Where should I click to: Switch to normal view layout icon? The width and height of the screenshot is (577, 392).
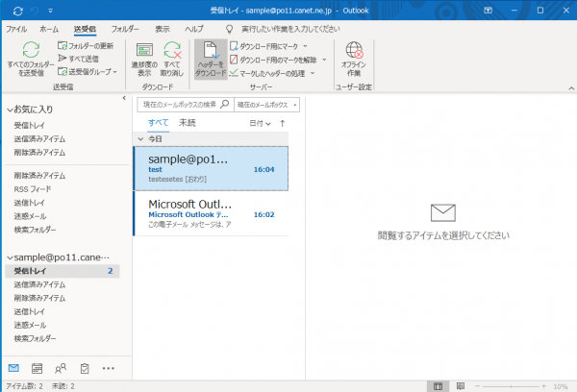[x=438, y=386]
